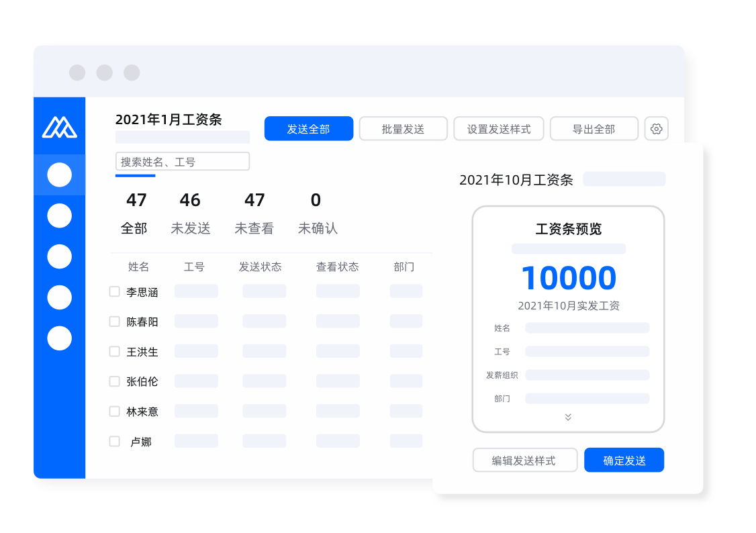Click the 编辑发送样式 button

pyautogui.click(x=524, y=461)
